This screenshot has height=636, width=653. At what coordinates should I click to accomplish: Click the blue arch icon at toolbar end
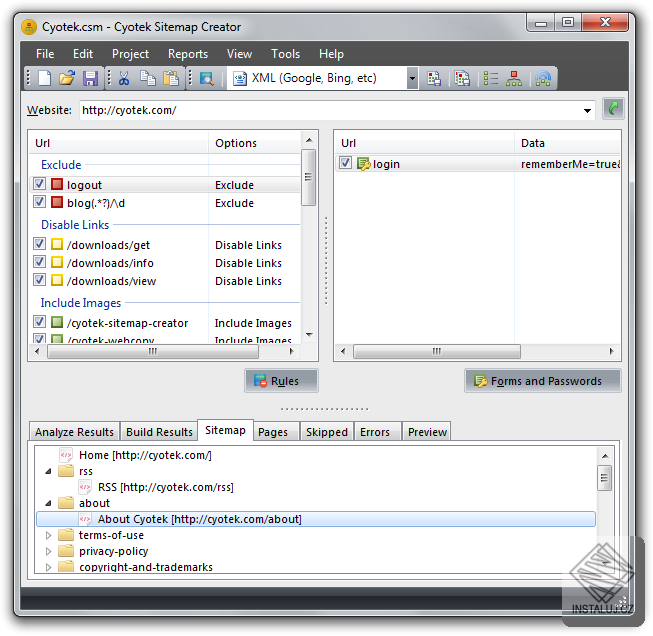pos(543,78)
